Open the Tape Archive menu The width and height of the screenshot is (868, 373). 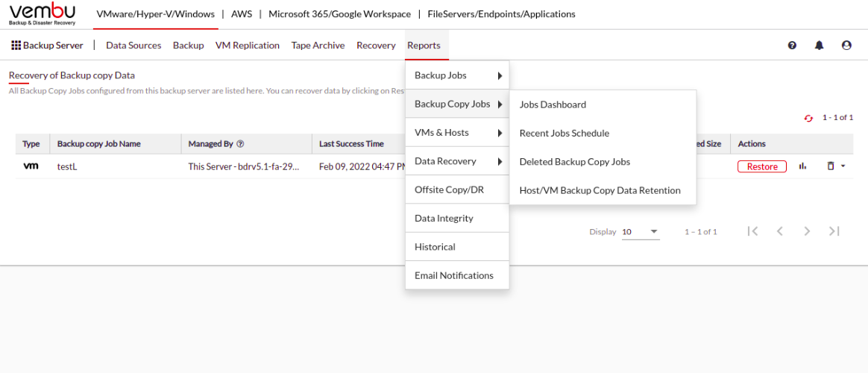(318, 46)
